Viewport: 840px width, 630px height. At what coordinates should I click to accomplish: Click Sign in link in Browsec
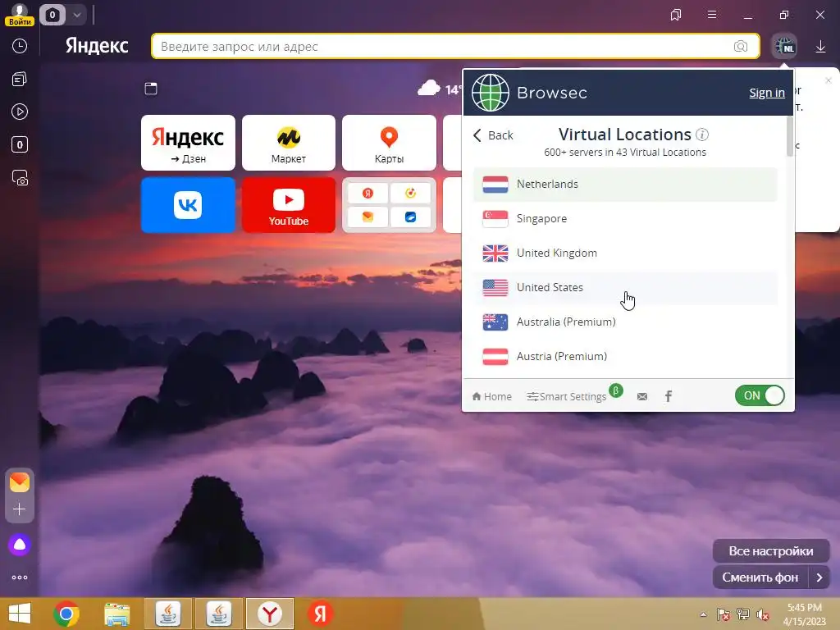767,93
